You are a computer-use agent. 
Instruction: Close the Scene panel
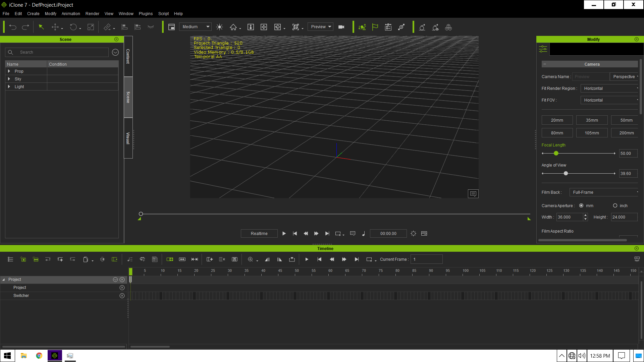(x=116, y=39)
